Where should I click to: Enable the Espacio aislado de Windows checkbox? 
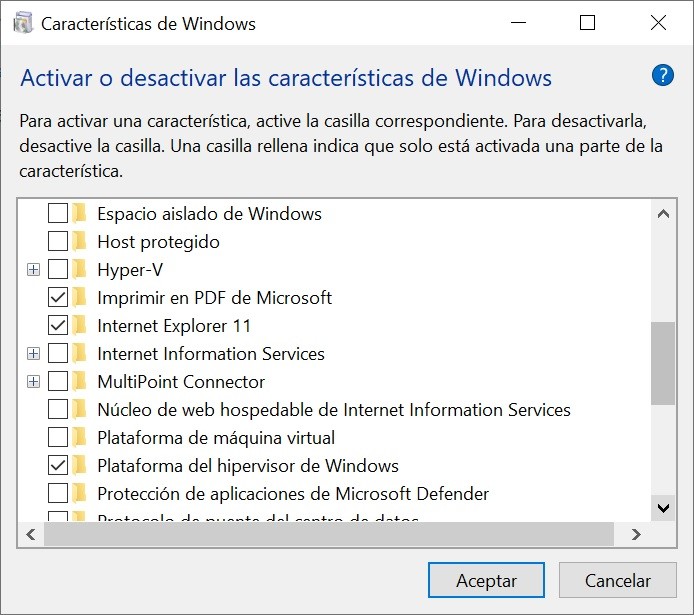[58, 213]
